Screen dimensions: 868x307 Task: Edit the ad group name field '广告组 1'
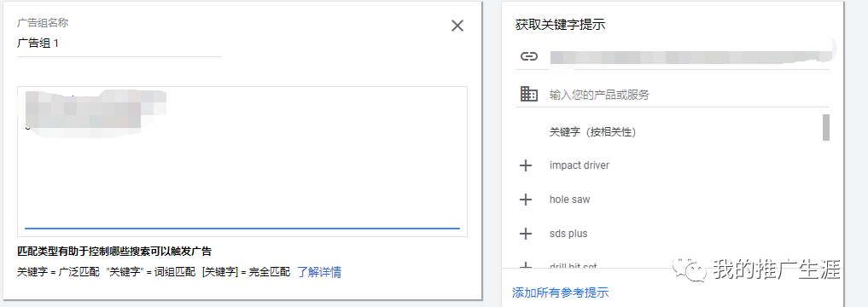119,43
